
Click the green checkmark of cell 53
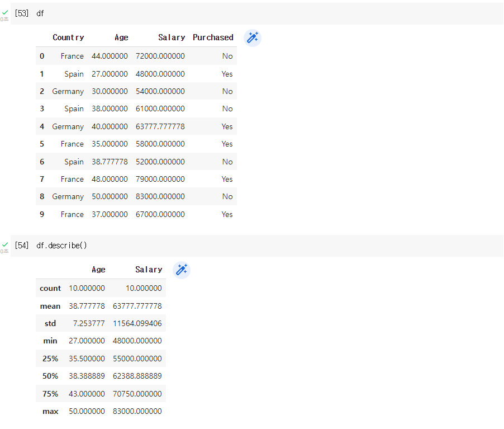click(5, 12)
